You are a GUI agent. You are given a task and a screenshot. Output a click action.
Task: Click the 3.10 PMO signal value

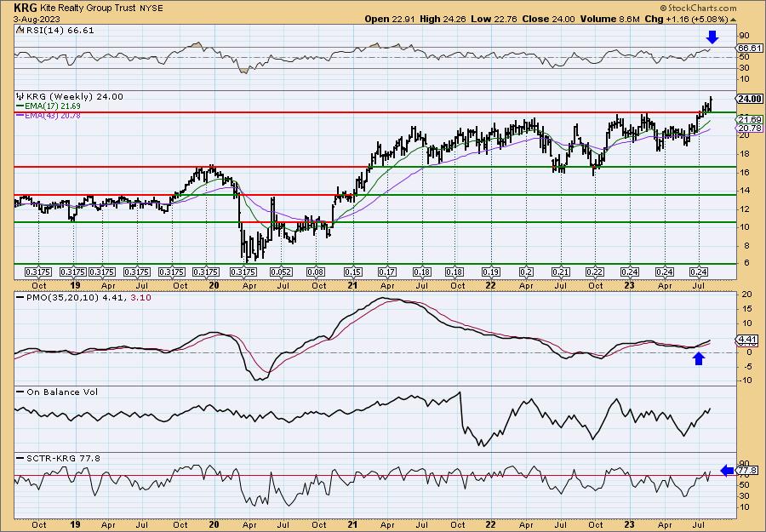(142, 297)
